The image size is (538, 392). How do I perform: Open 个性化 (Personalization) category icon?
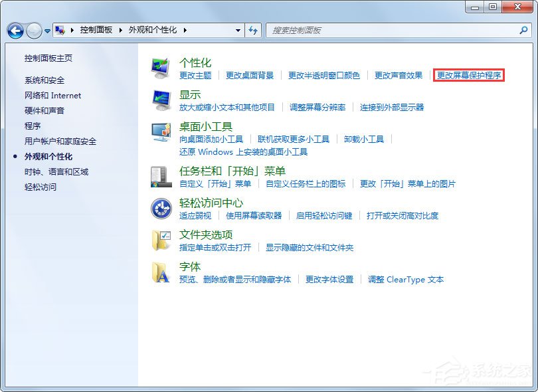[x=159, y=67]
